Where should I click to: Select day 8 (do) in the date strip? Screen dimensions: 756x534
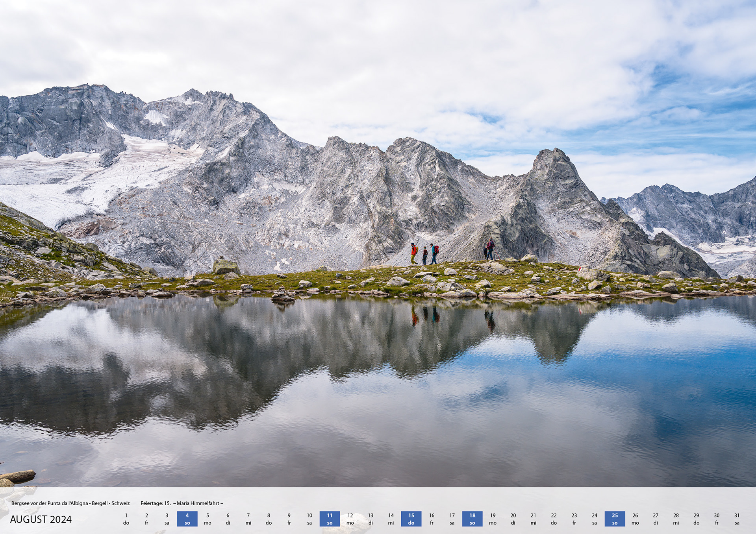coord(269,519)
